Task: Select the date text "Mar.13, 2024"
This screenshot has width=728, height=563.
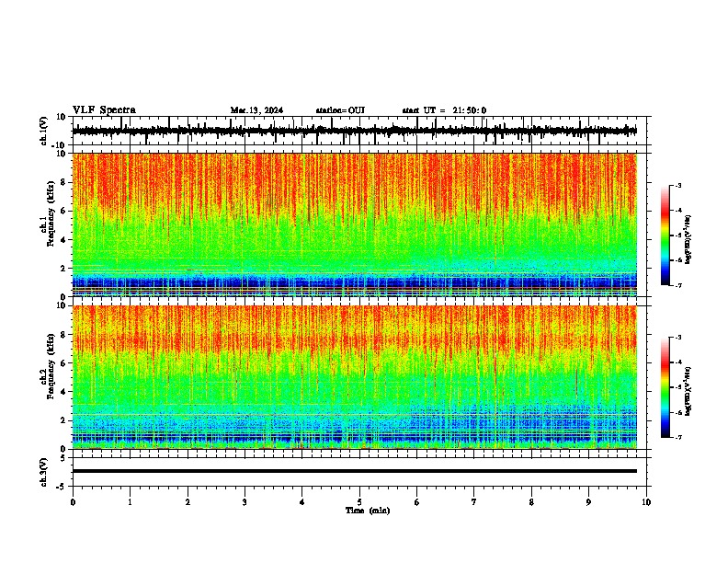Action: point(256,110)
